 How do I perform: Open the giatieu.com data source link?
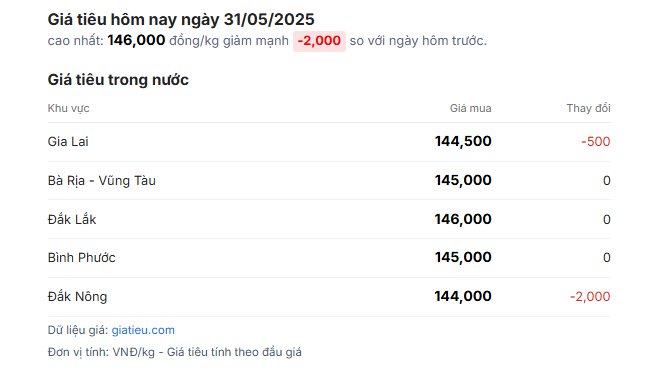143,330
